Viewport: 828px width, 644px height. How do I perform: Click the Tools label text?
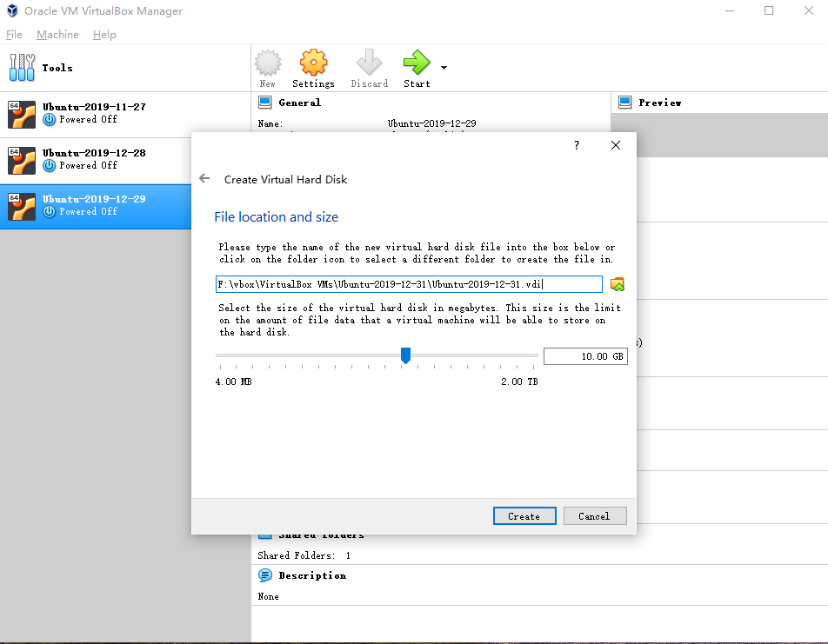(57, 68)
